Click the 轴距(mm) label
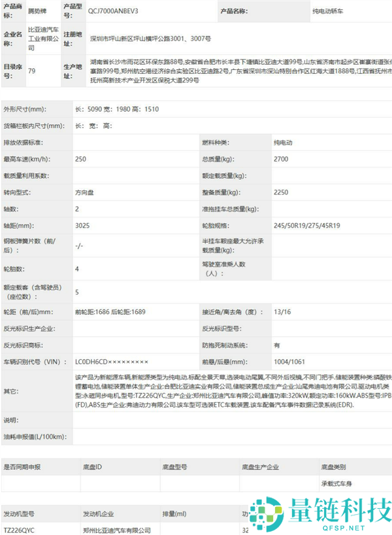The width and height of the screenshot is (392, 535). click(x=19, y=226)
